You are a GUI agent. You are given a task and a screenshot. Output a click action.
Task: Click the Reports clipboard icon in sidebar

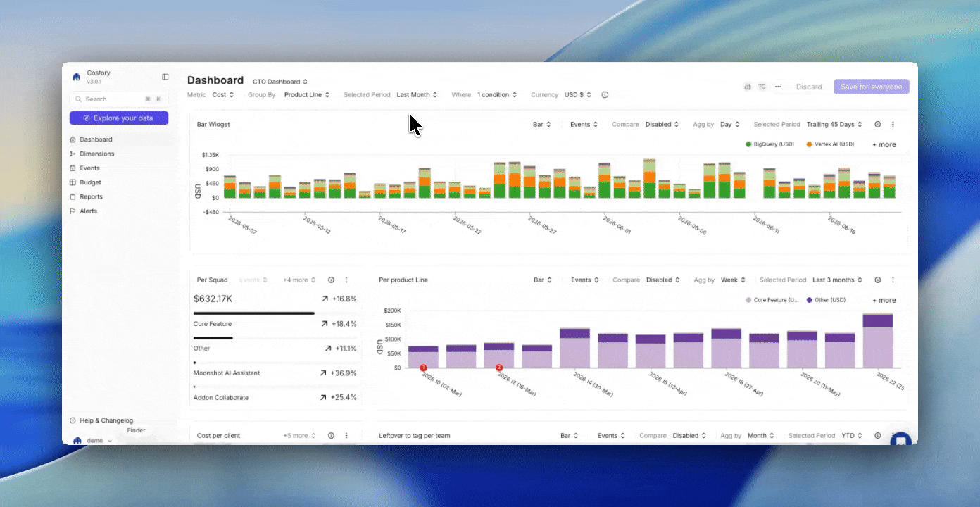pos(73,196)
